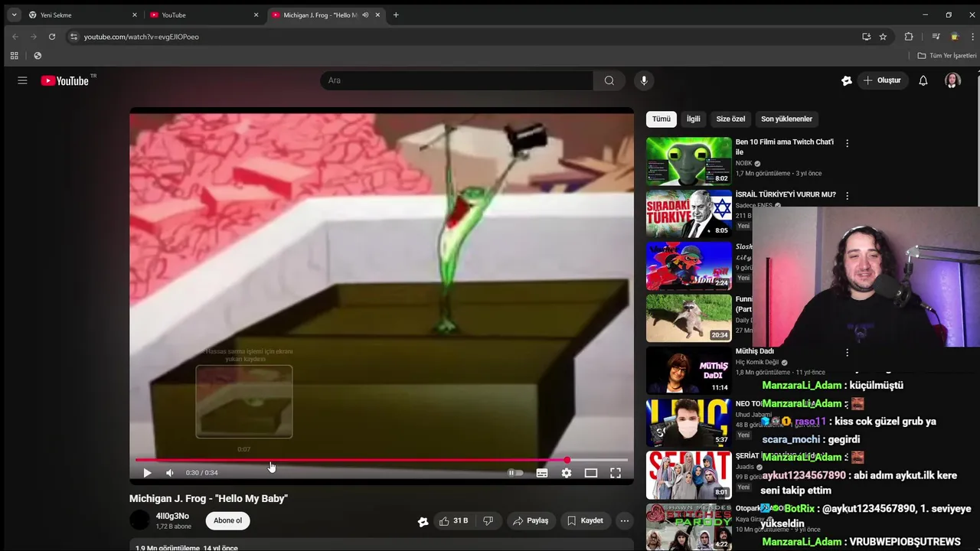The image size is (980, 551).
Task: Click the search magnifier button
Action: pos(609,80)
